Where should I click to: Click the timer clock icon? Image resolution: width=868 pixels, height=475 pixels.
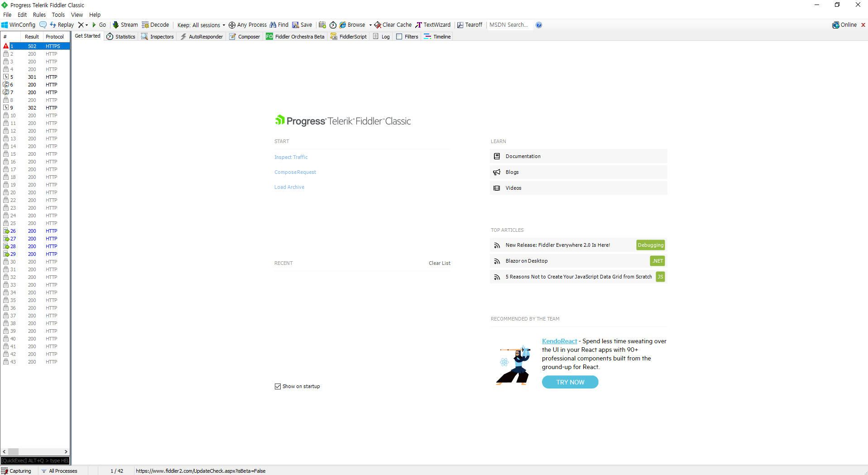[x=333, y=25]
